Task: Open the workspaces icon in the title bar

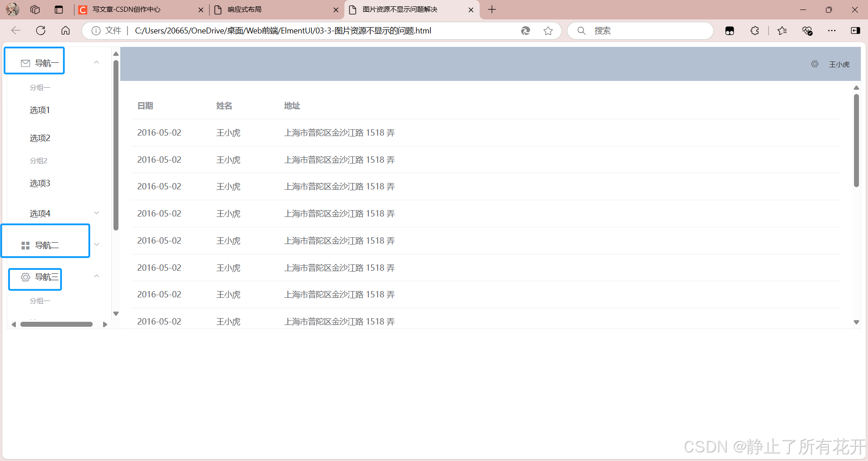Action: [x=35, y=9]
